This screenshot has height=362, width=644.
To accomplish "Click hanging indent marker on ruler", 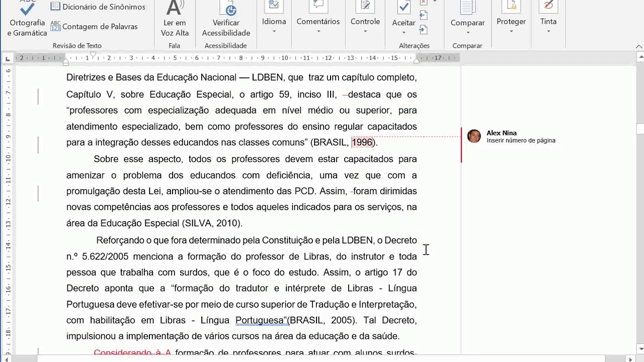I will tap(65, 61).
